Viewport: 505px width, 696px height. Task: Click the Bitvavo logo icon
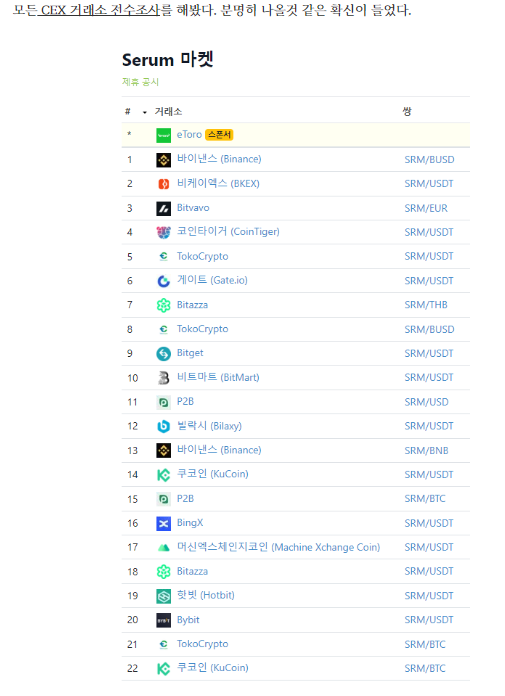[x=163, y=208]
